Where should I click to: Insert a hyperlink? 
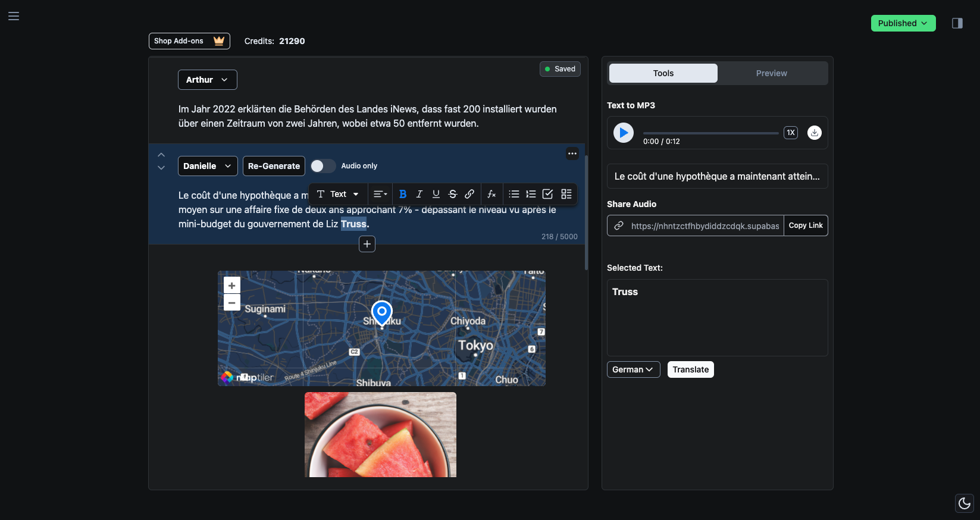[x=469, y=194]
